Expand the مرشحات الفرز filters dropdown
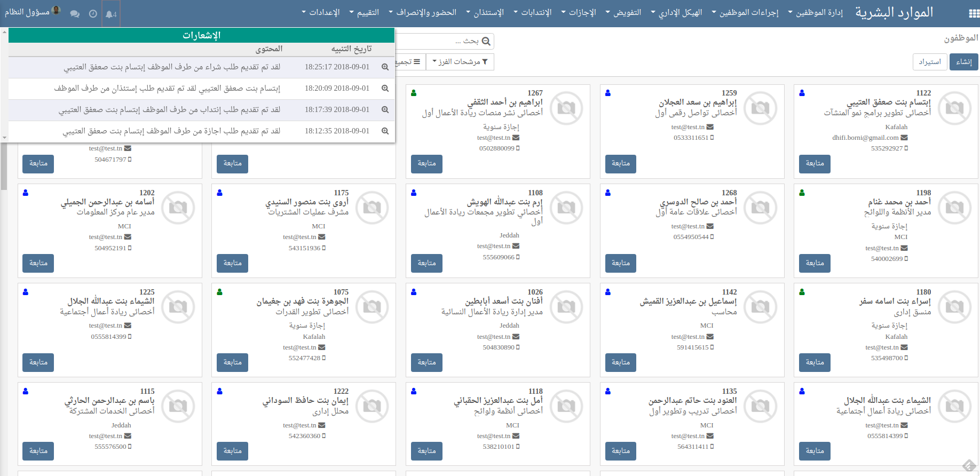Screen dimensions: 980x476 tap(460, 62)
